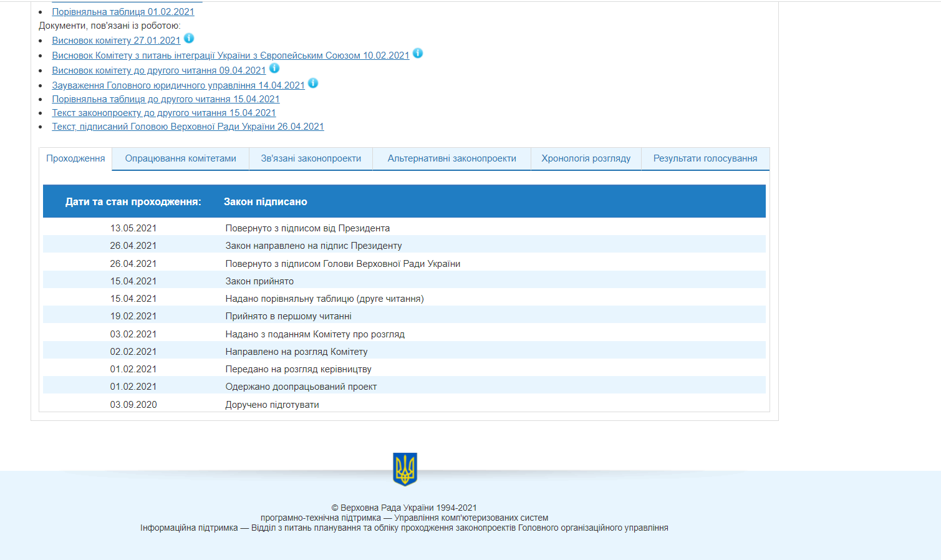Click info icon beside second reading committee conclusion
Image resolution: width=941 pixels, height=560 pixels.
coord(274,69)
